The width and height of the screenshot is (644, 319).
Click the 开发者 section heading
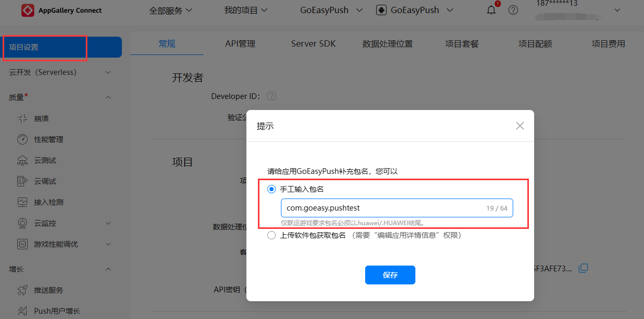pos(188,78)
